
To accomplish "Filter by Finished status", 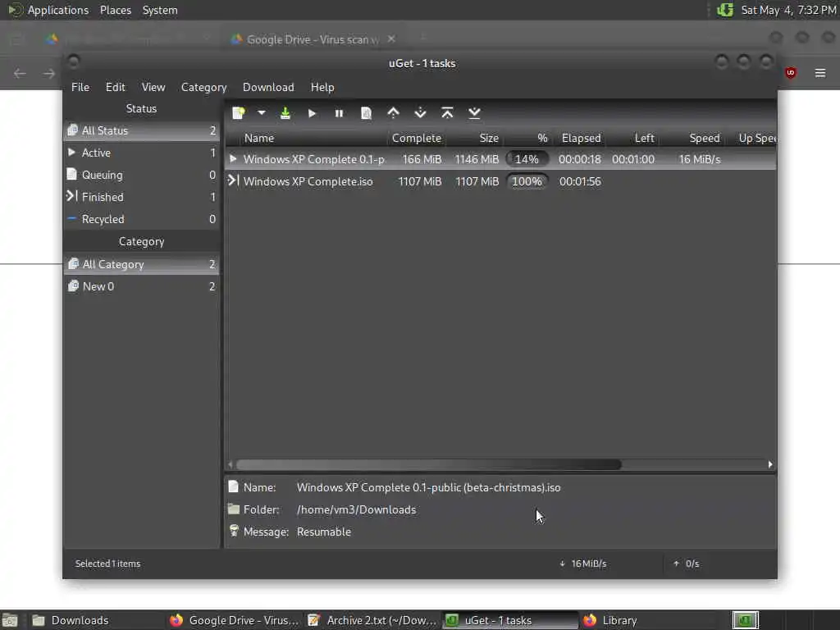I will click(x=141, y=197).
